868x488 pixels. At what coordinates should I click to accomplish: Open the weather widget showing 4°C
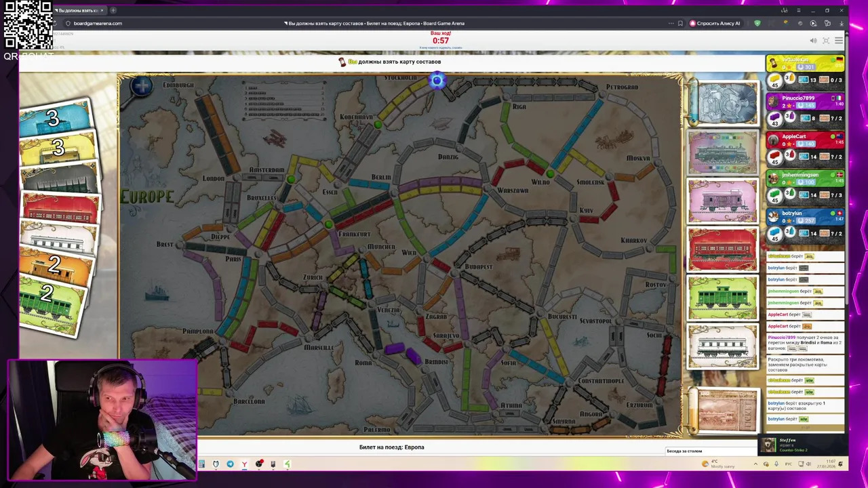coord(718,464)
